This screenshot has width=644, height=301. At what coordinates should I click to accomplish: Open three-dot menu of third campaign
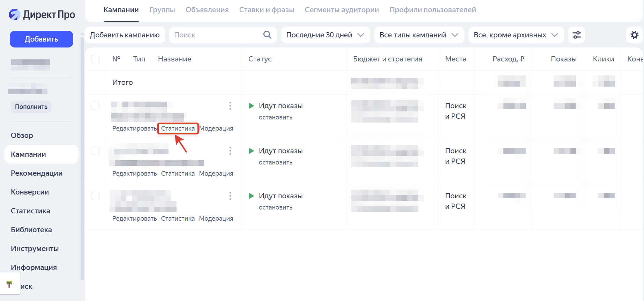tap(230, 196)
